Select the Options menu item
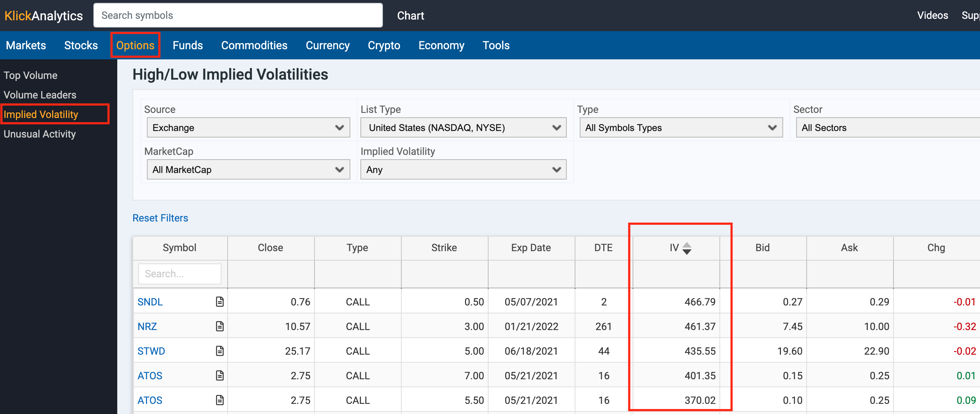The height and width of the screenshot is (414, 980). click(x=135, y=45)
